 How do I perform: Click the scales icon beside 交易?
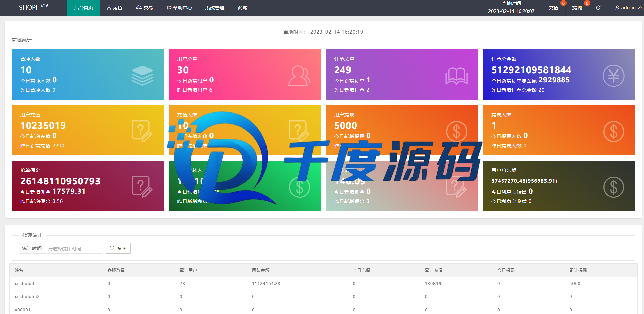(x=139, y=8)
